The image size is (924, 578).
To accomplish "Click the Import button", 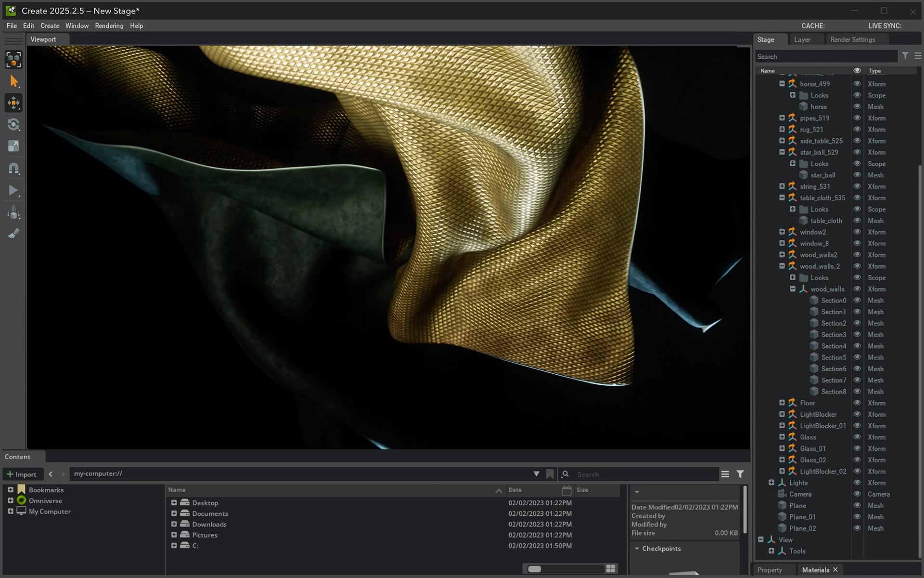I will (22, 474).
